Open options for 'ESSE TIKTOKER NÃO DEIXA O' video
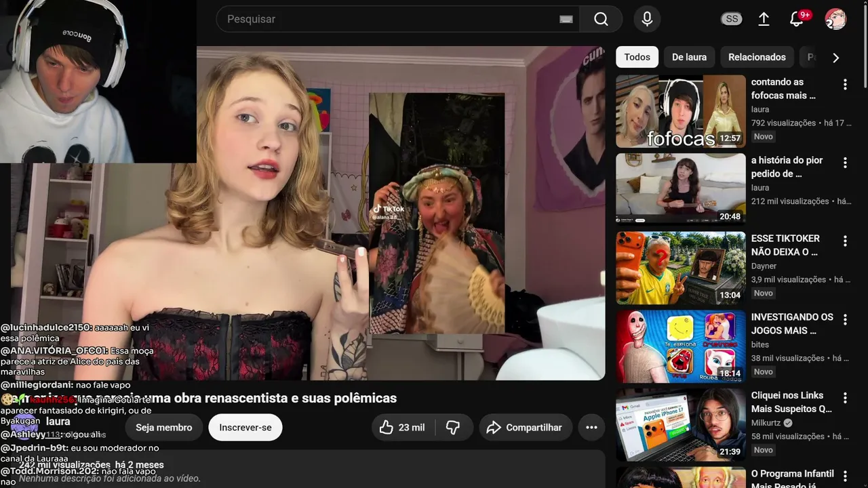868x488 pixels. (845, 241)
